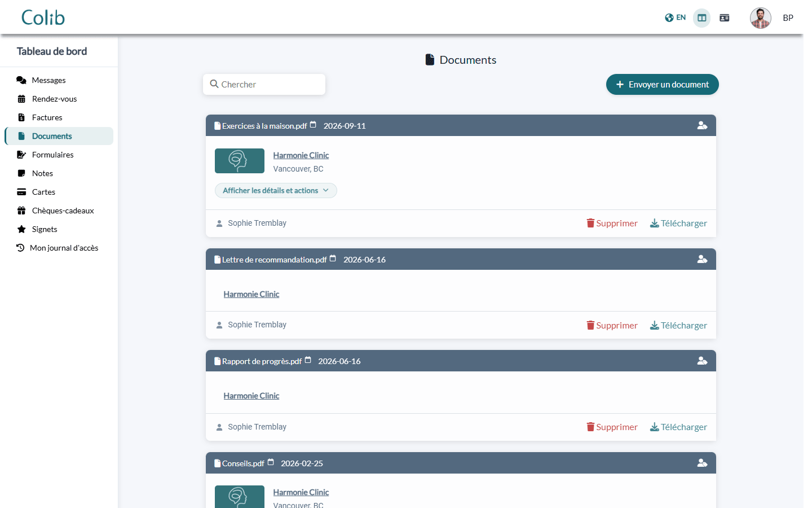Open the user avatar profile picture
812x508 pixels.
click(x=760, y=18)
